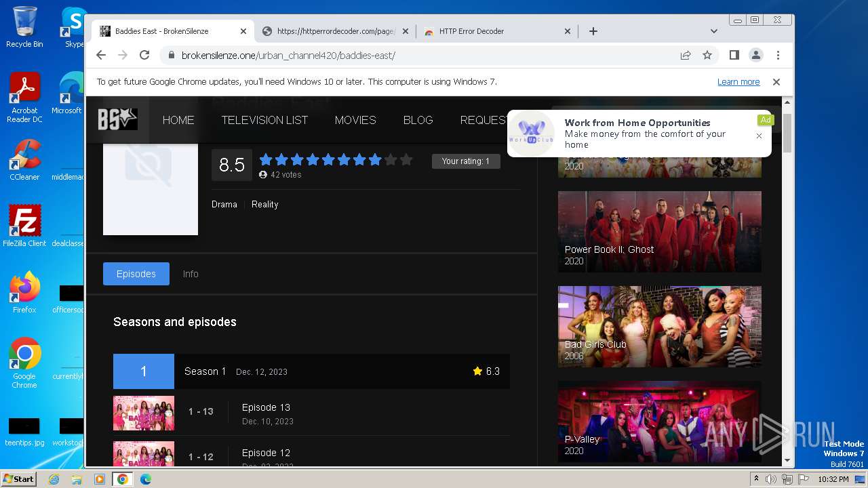Open Recycle Bin on desktop
868x488 pixels.
[24, 27]
